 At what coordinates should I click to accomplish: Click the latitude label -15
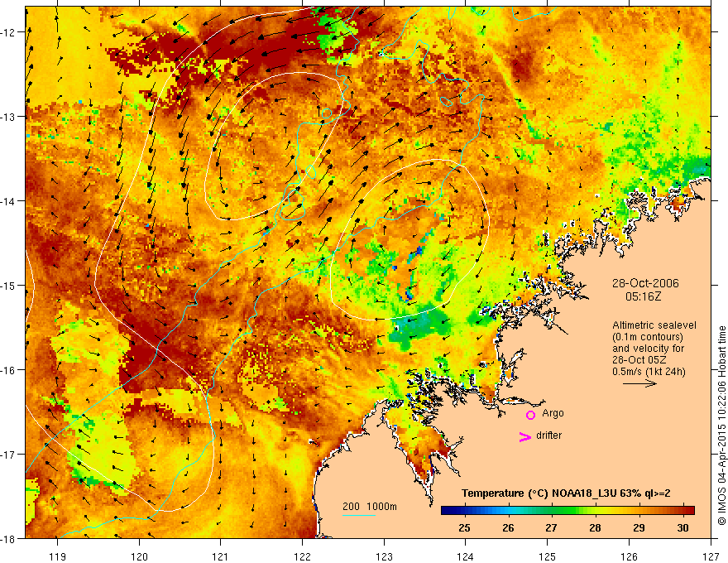pyautogui.click(x=8, y=285)
